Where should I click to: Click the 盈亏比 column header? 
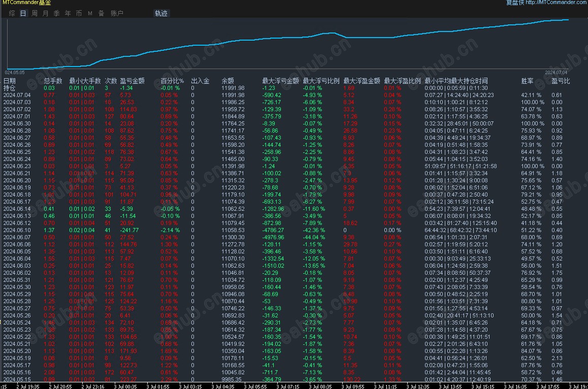tap(561, 81)
